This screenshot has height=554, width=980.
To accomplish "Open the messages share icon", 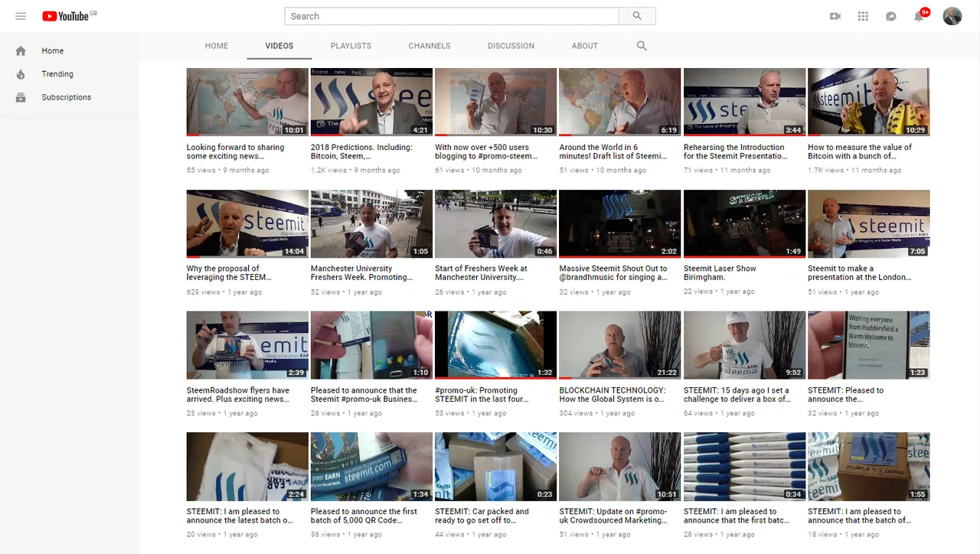I will click(x=891, y=16).
